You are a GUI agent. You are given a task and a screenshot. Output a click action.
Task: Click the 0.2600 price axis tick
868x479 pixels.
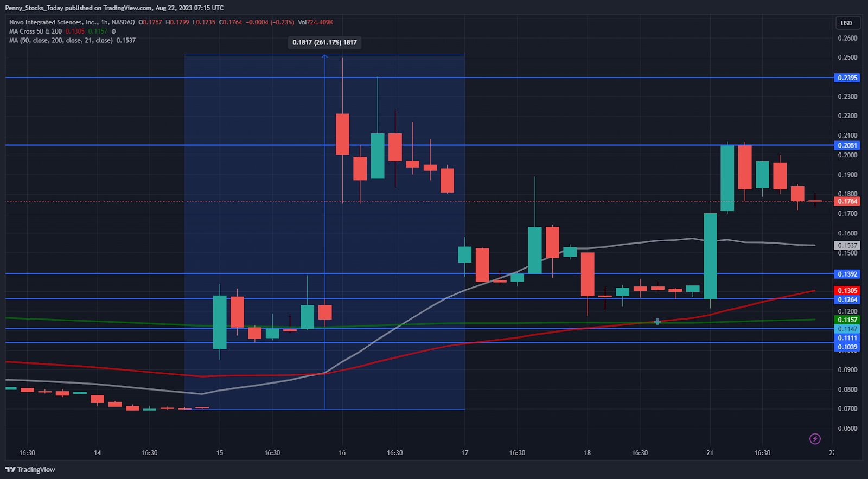pyautogui.click(x=847, y=38)
